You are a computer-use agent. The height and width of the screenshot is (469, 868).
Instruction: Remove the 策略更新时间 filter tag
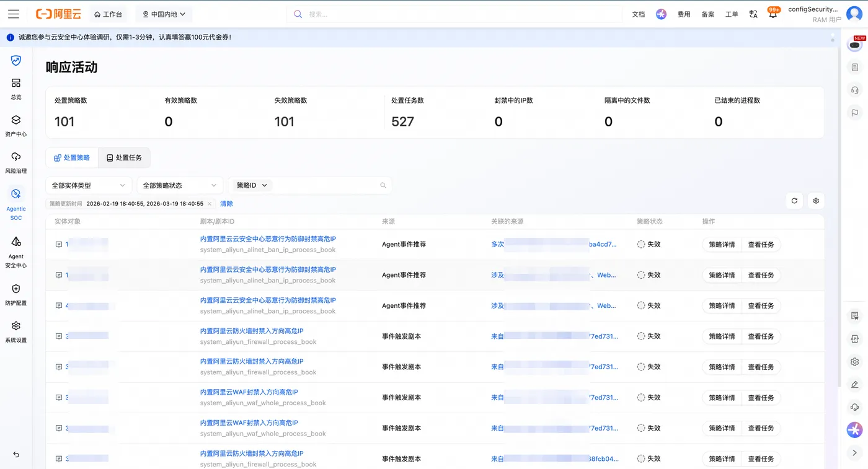pos(210,204)
